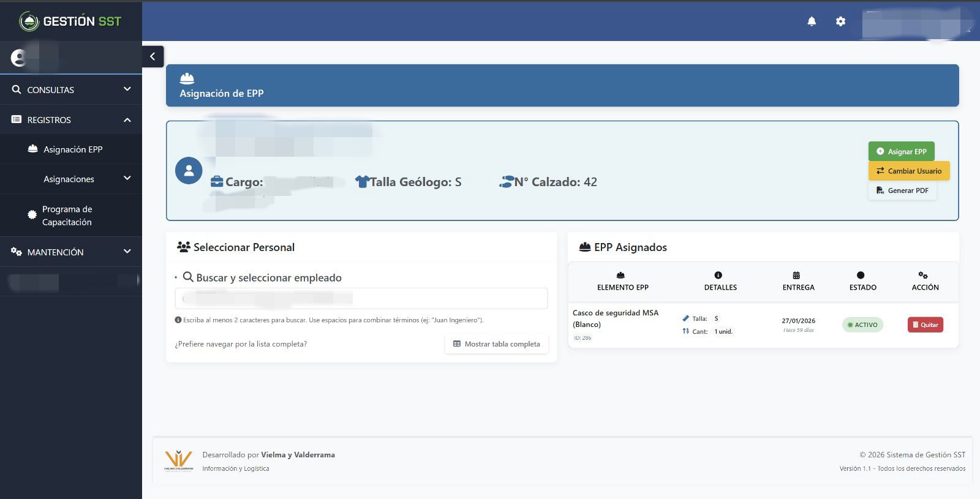Open settings gear in top bar
980x499 pixels.
[840, 21]
